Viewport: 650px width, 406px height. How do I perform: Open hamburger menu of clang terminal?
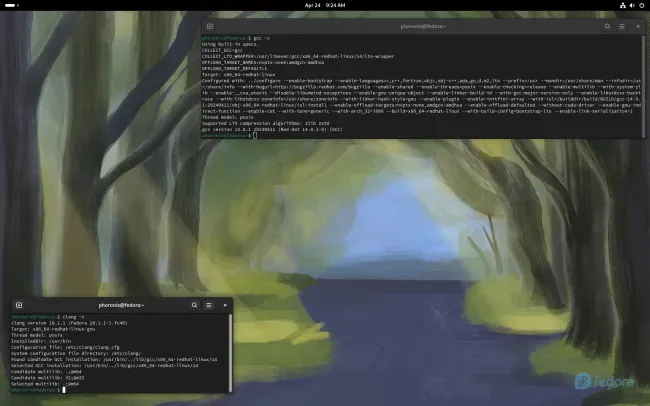pos(209,305)
